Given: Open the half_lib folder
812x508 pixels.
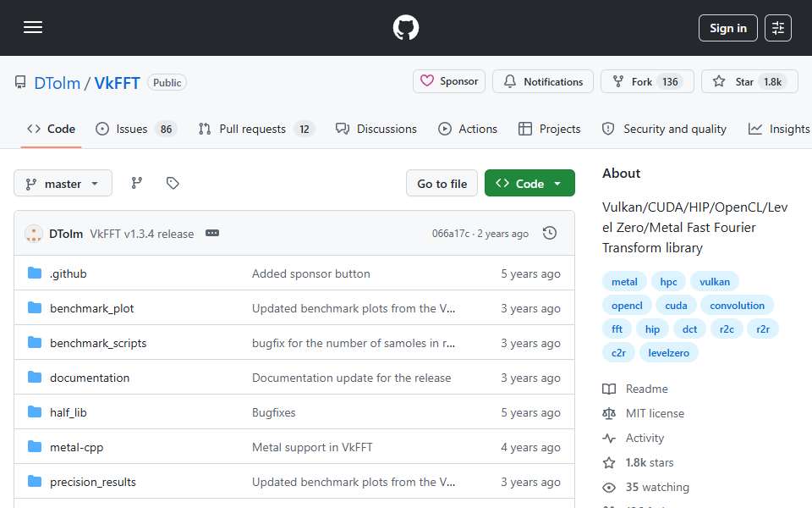Looking at the screenshot, I should coord(69,412).
